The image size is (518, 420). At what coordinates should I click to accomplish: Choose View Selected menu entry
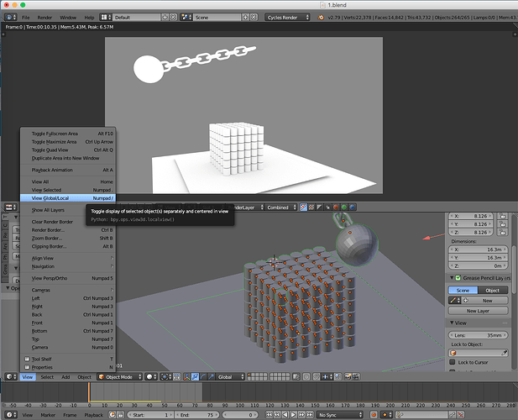68,190
